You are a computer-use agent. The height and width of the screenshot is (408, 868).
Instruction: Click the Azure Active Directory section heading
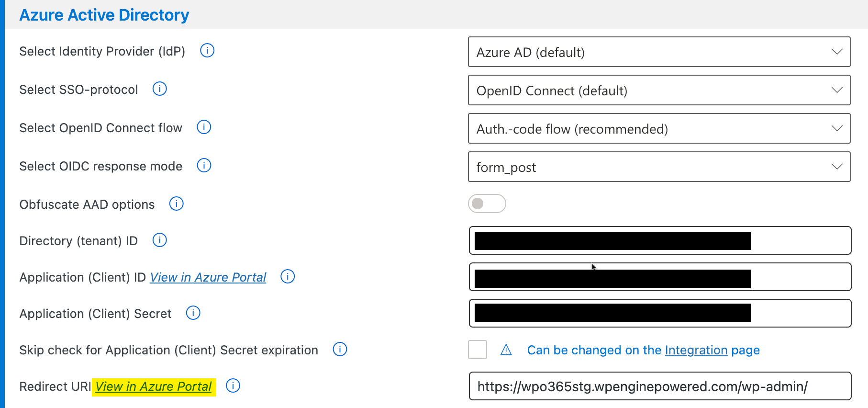point(104,15)
